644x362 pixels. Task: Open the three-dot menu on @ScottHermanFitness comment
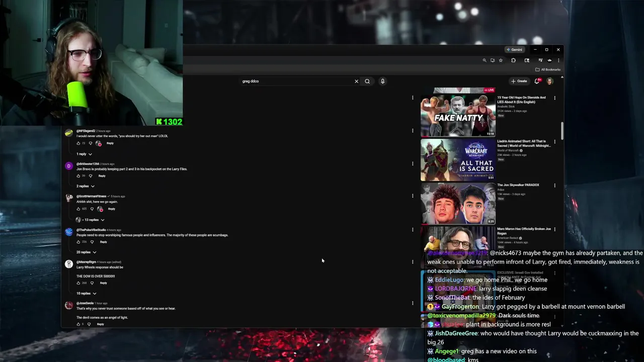point(413,196)
